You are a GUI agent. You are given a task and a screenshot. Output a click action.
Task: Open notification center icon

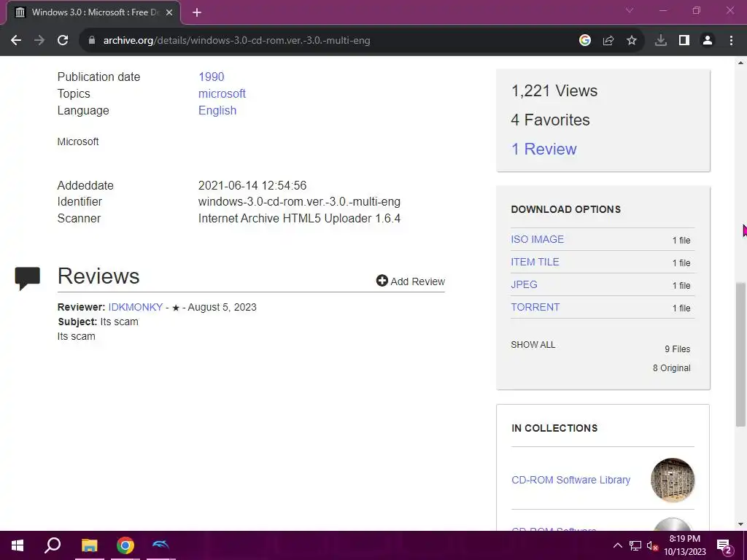[724, 546]
